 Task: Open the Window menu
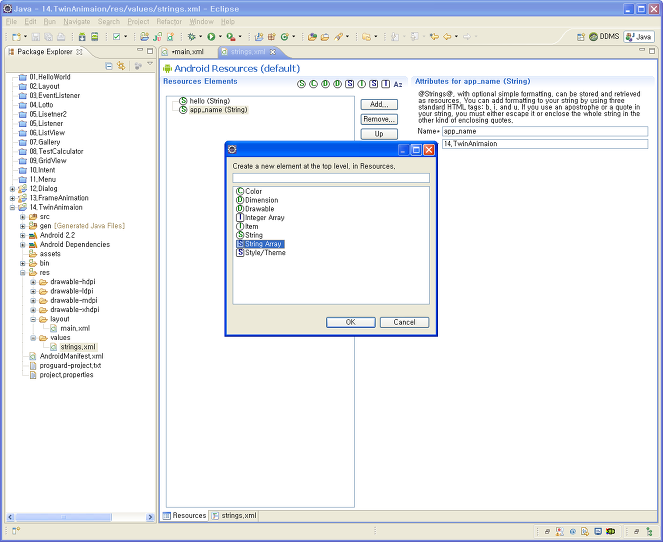[x=201, y=22]
